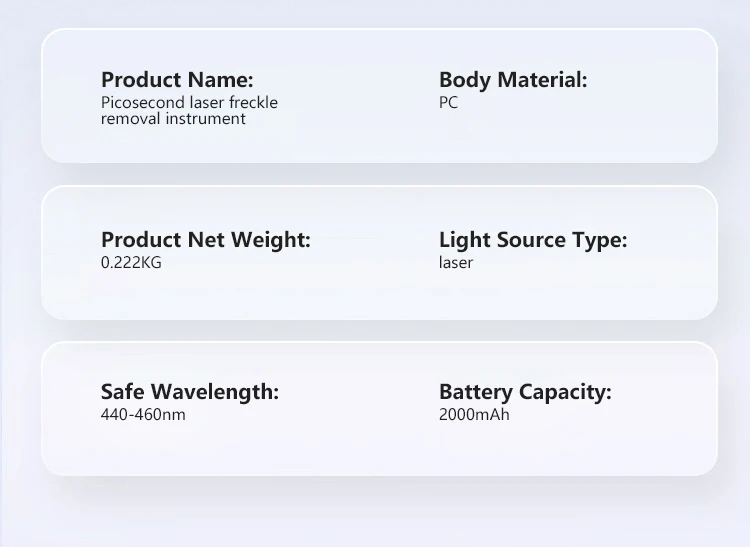Click the word Material in first card
Image resolution: width=750 pixels, height=547 pixels.
click(x=542, y=79)
